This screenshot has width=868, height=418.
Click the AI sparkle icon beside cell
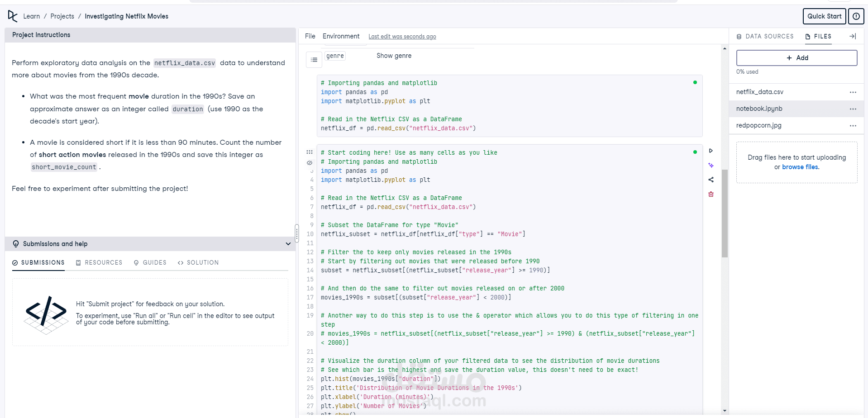pos(711,166)
